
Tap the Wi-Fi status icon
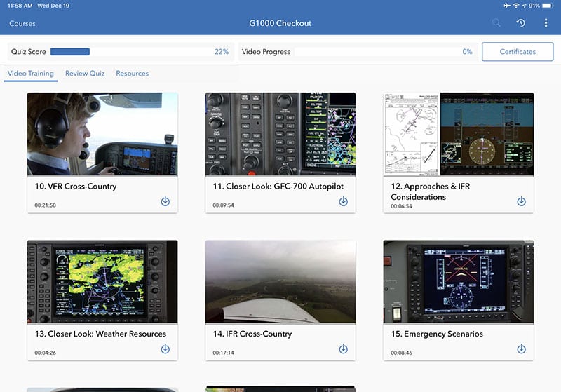pyautogui.click(x=515, y=6)
